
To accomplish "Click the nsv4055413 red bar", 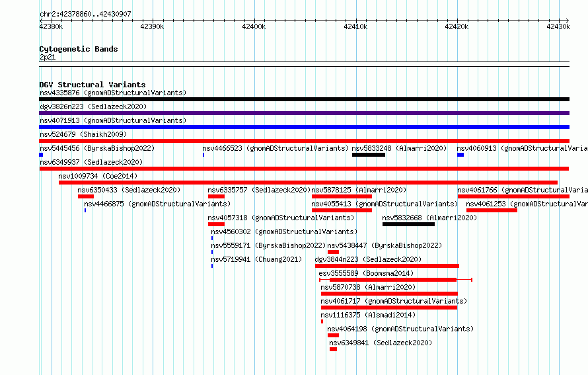I will pos(342,210).
